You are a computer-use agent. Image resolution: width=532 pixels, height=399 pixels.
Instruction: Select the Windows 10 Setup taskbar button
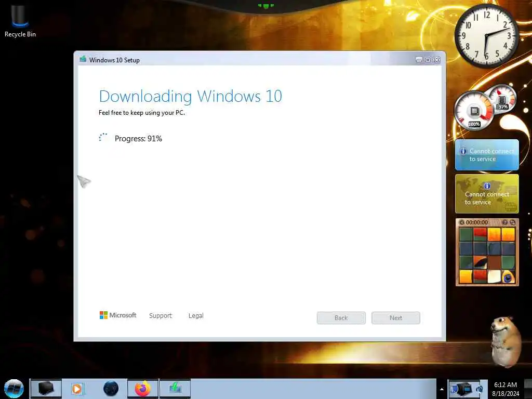point(175,389)
